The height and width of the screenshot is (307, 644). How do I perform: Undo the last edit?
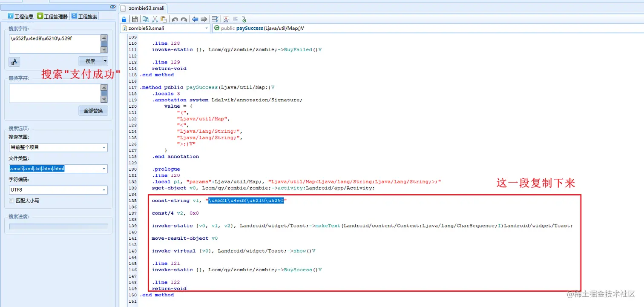[175, 19]
